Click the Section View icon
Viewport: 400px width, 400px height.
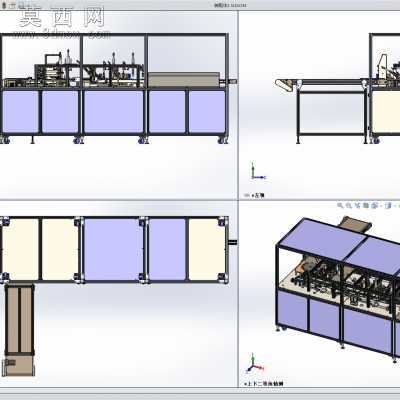(366, 205)
